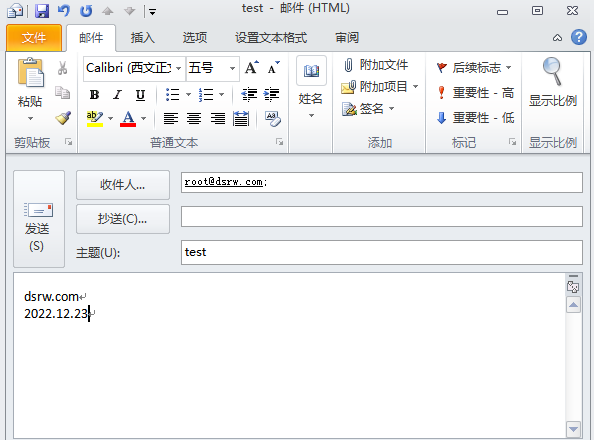The image size is (594, 440).
Task: Switch to the 邮件 tab
Action: (x=91, y=38)
